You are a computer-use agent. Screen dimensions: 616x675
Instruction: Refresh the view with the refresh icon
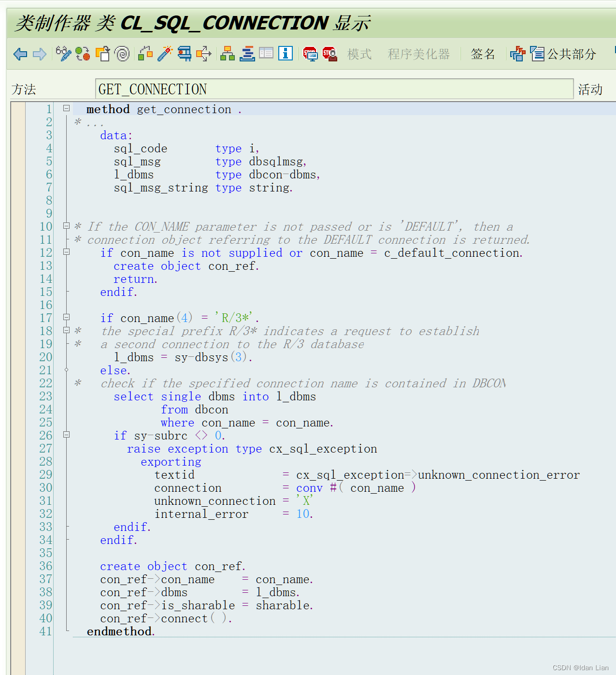83,54
